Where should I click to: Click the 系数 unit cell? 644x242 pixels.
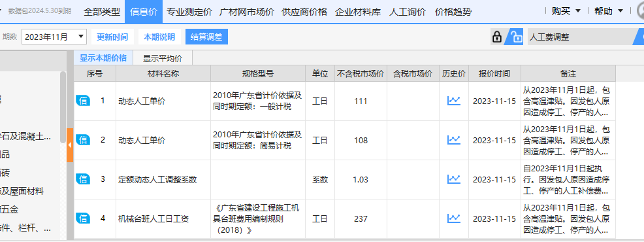tap(320, 179)
